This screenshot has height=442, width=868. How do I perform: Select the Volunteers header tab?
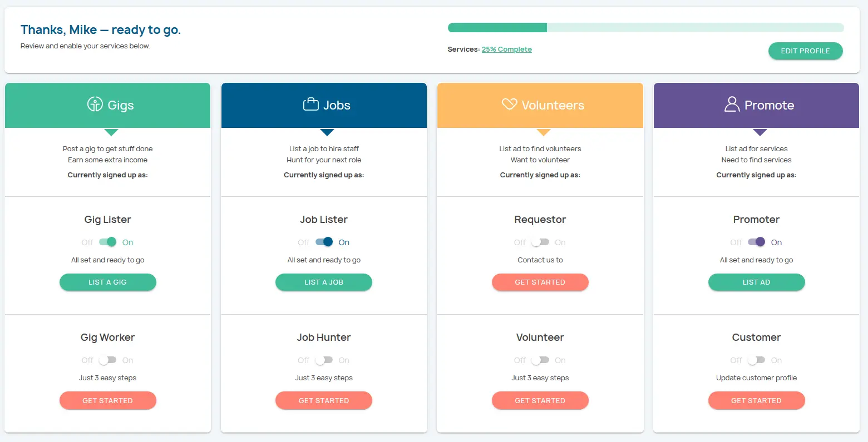[540, 106]
